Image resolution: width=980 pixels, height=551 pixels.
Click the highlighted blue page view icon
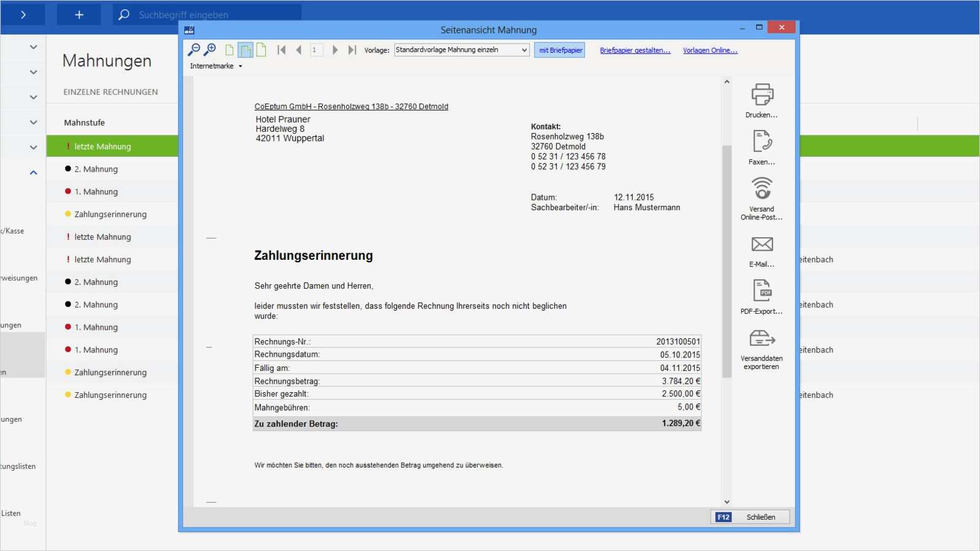[x=246, y=50]
